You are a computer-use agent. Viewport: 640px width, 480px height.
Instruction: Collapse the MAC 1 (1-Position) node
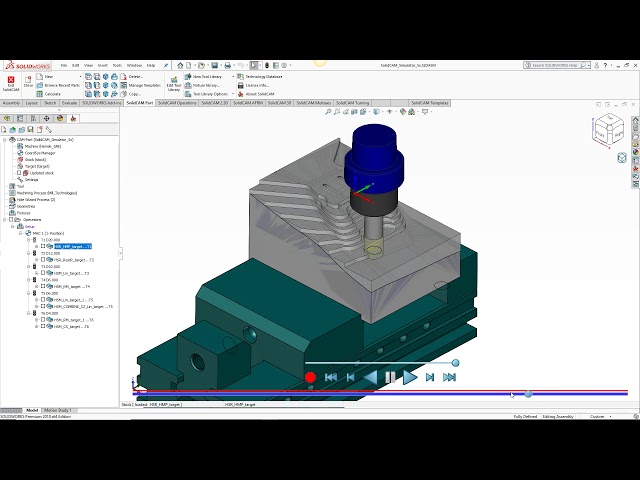(x=20, y=233)
